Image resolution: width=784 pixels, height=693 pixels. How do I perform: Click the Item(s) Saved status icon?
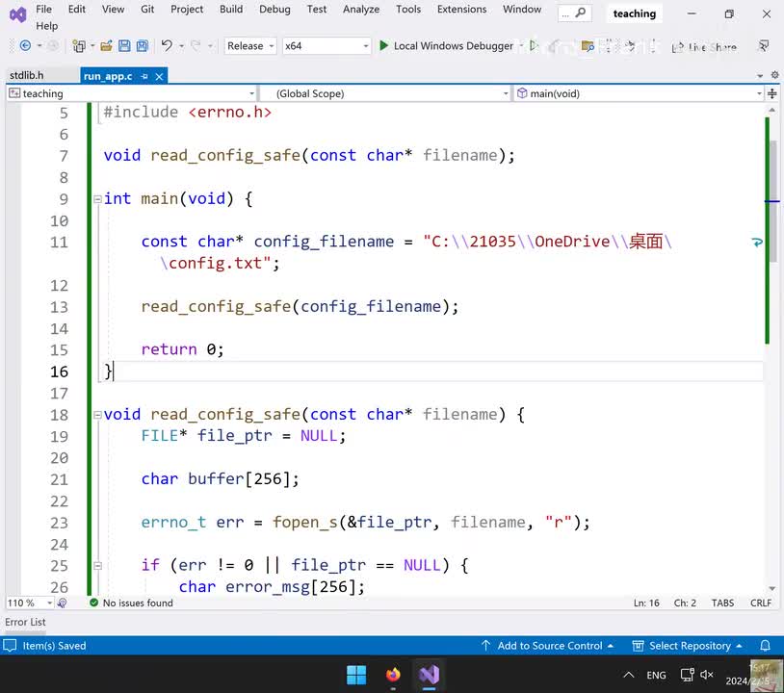tap(10, 646)
